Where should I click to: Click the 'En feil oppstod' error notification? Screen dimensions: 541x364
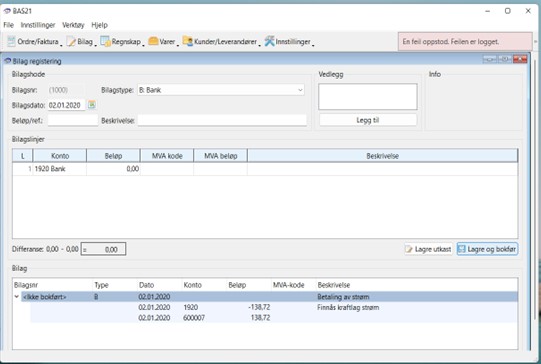tap(465, 42)
